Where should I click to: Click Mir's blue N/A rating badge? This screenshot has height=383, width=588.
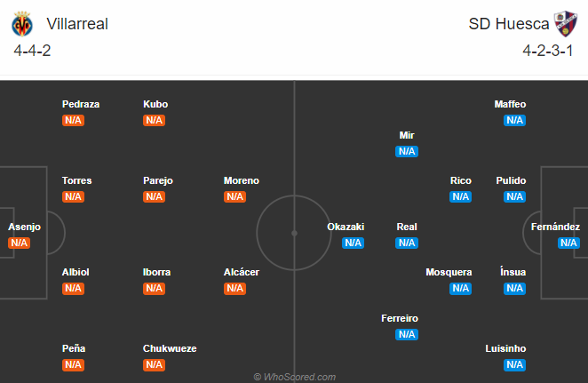point(407,152)
